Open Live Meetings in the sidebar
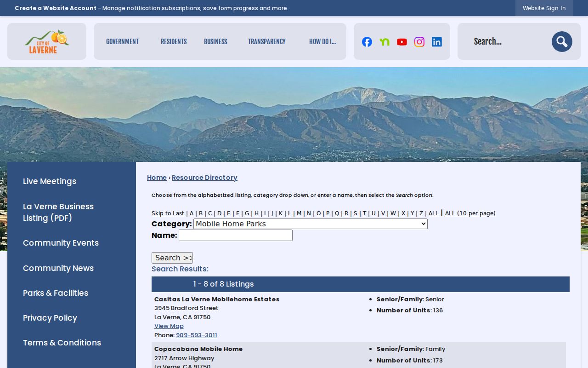 tap(50, 181)
